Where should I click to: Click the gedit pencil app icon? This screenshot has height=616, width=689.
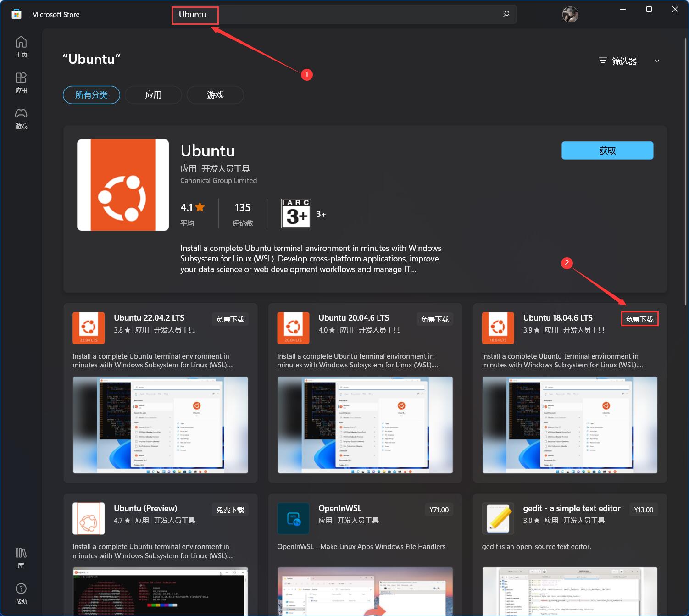tap(498, 518)
